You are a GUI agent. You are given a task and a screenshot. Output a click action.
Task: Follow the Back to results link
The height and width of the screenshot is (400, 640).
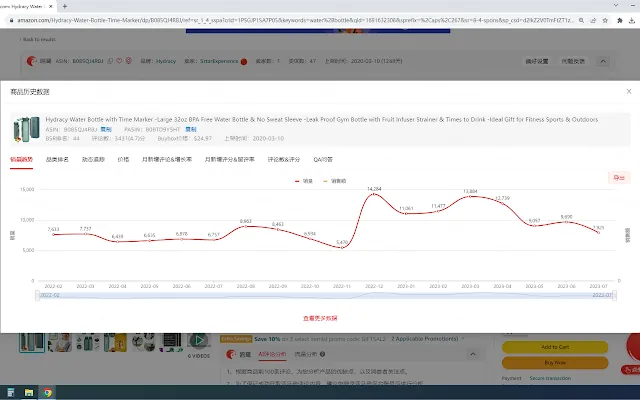click(38, 39)
